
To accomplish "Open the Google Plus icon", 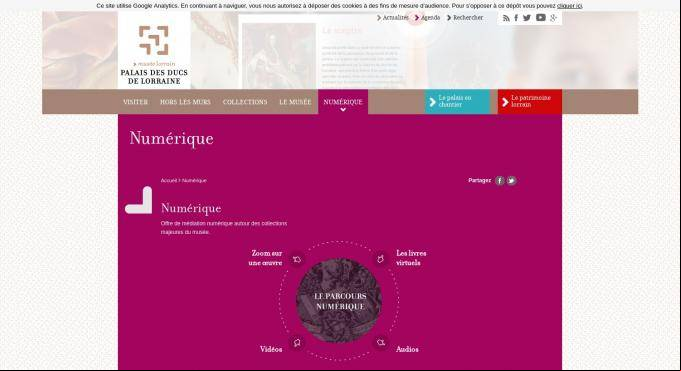I will pos(553,18).
